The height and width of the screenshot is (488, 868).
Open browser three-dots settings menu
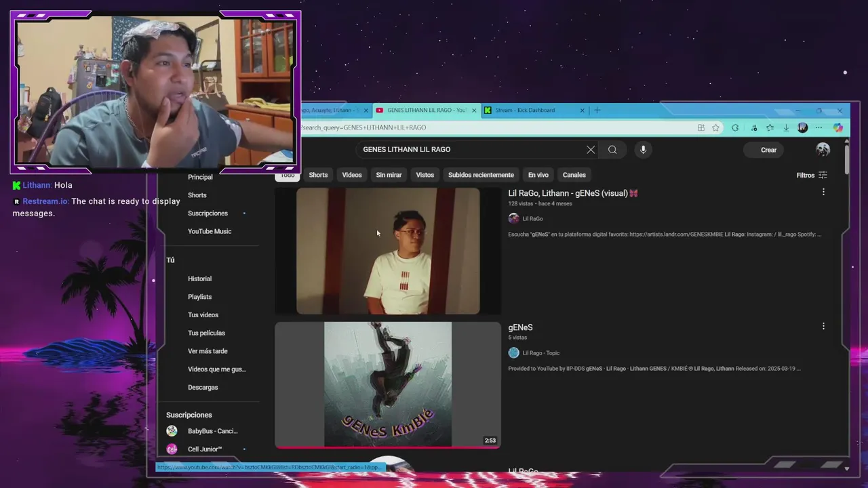pos(818,127)
